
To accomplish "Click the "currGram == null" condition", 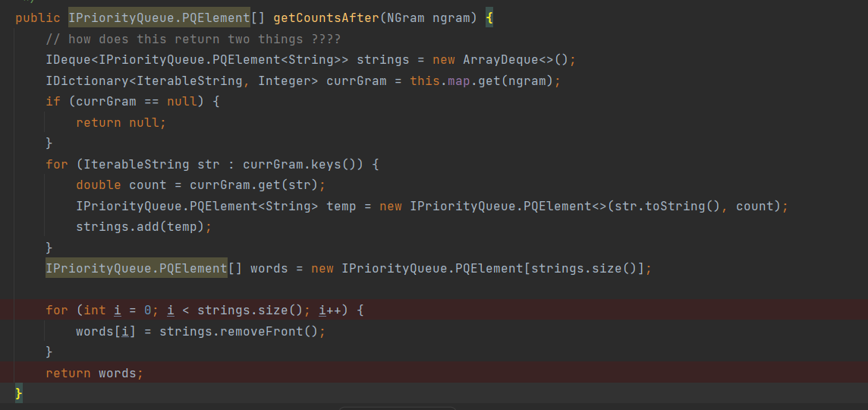I will (136, 102).
